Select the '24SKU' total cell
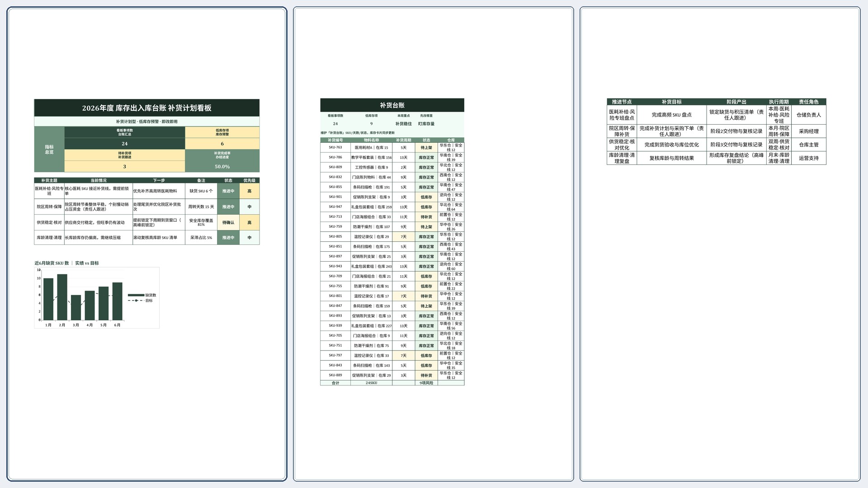 tap(372, 383)
